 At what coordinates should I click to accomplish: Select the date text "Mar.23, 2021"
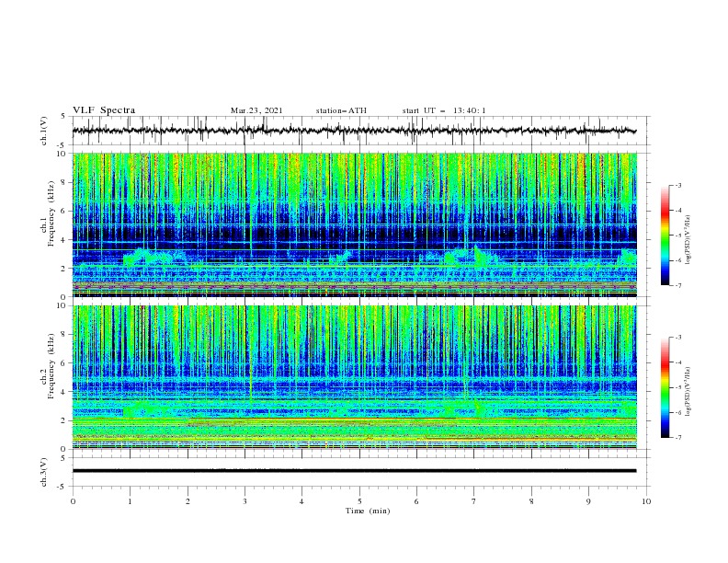tap(256, 110)
